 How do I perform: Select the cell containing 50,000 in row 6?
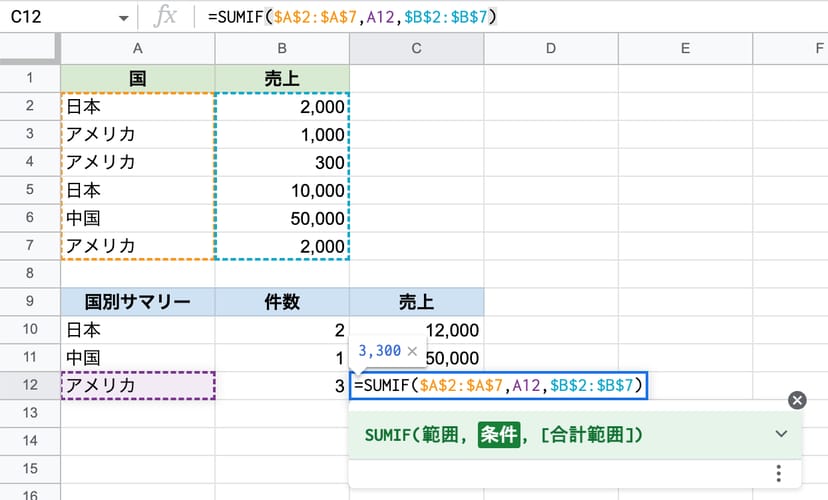click(x=282, y=218)
